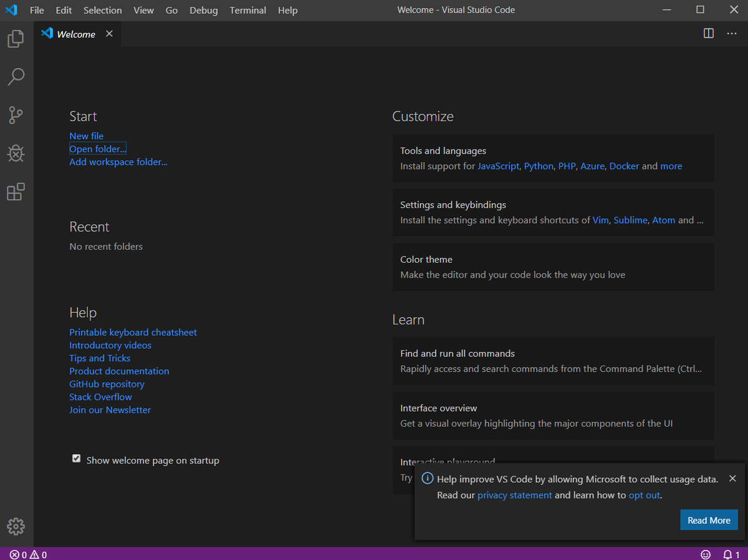
Task: Click the New file link
Action: pyautogui.click(x=87, y=136)
